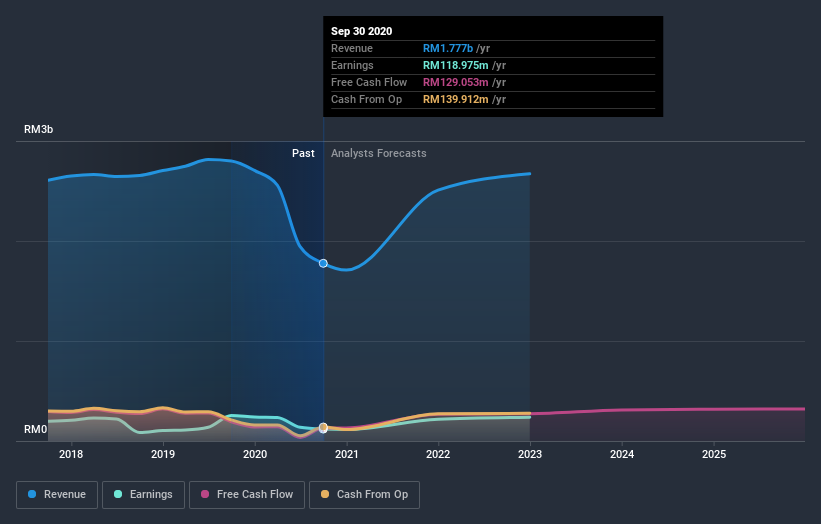Click the 2025 x-axis label
The height and width of the screenshot is (524, 821).
click(x=714, y=454)
